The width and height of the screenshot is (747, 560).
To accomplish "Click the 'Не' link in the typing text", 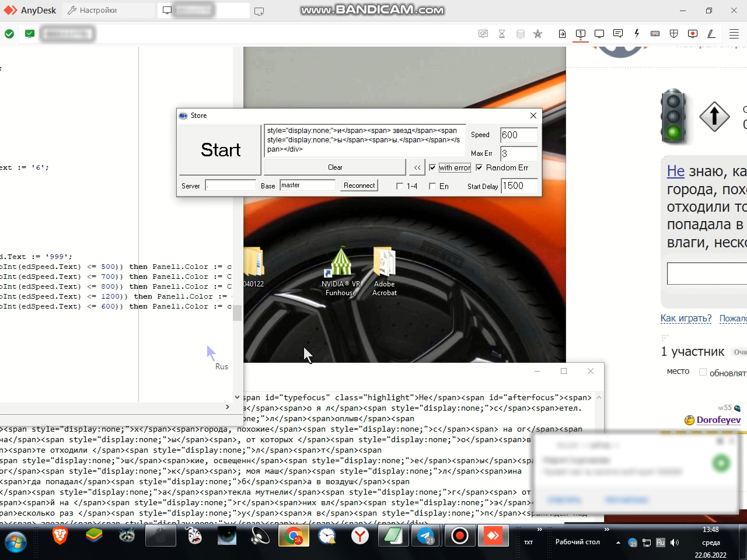I will point(676,171).
